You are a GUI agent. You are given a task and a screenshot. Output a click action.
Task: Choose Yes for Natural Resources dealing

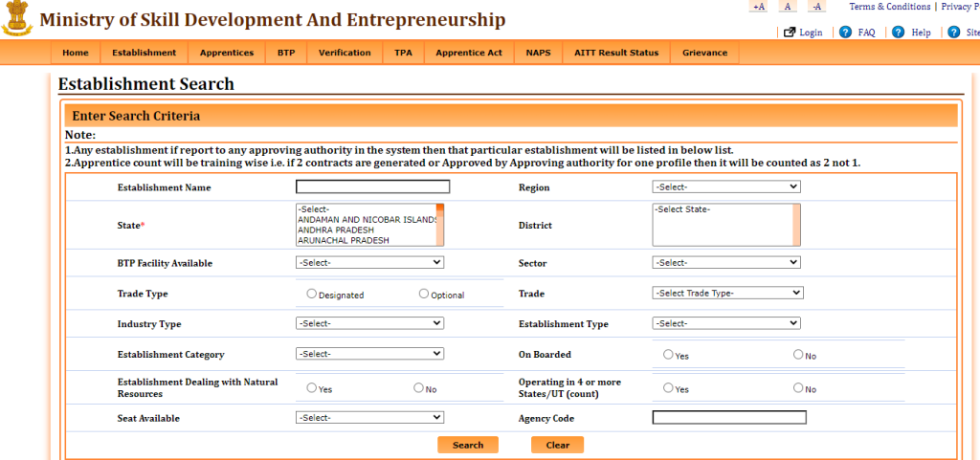(312, 387)
